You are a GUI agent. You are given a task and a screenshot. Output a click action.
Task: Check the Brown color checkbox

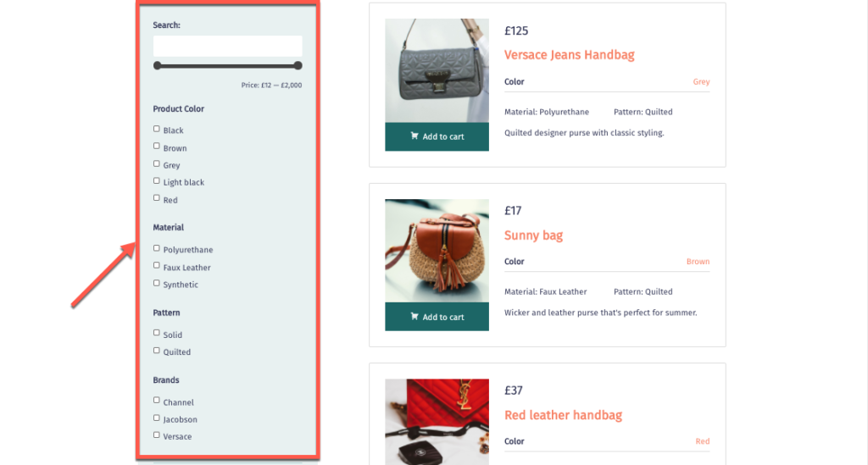pos(157,146)
